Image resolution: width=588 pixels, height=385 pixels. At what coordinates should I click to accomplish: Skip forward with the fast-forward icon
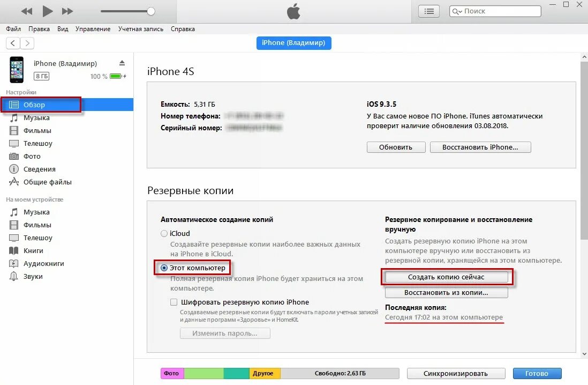pos(67,11)
